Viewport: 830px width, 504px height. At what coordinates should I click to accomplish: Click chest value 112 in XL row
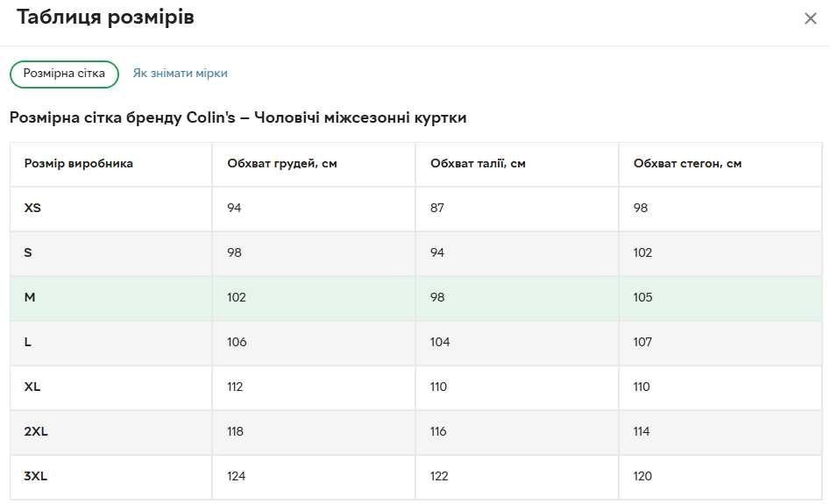(235, 387)
